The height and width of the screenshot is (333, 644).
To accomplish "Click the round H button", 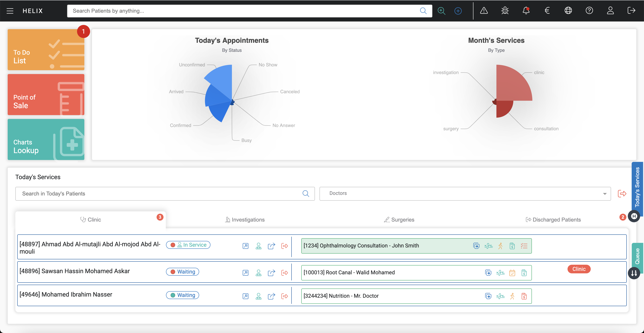I will (634, 216).
